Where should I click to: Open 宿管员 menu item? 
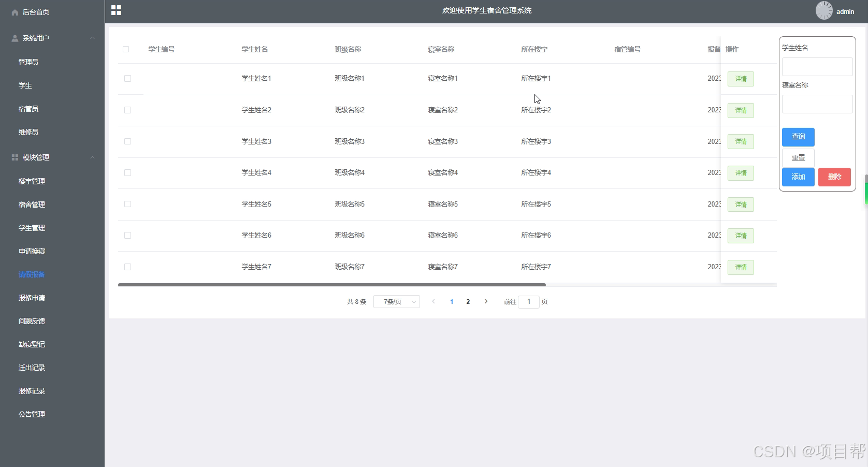click(x=28, y=109)
